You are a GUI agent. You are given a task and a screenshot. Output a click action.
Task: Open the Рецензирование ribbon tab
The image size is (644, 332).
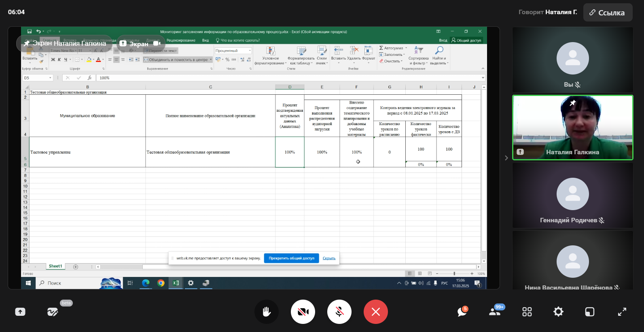(x=181, y=40)
